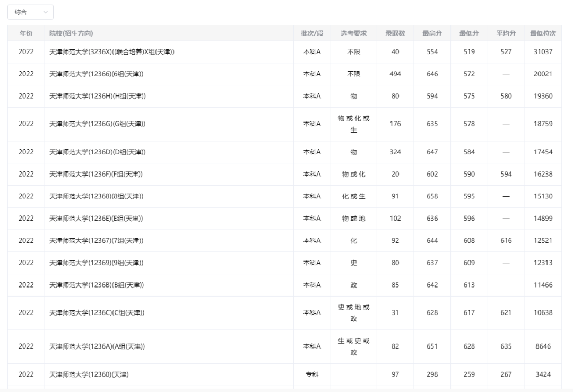The image size is (573, 392).
Task: Select the 天津师范大学(12368) 8组 row
Action: (96, 196)
